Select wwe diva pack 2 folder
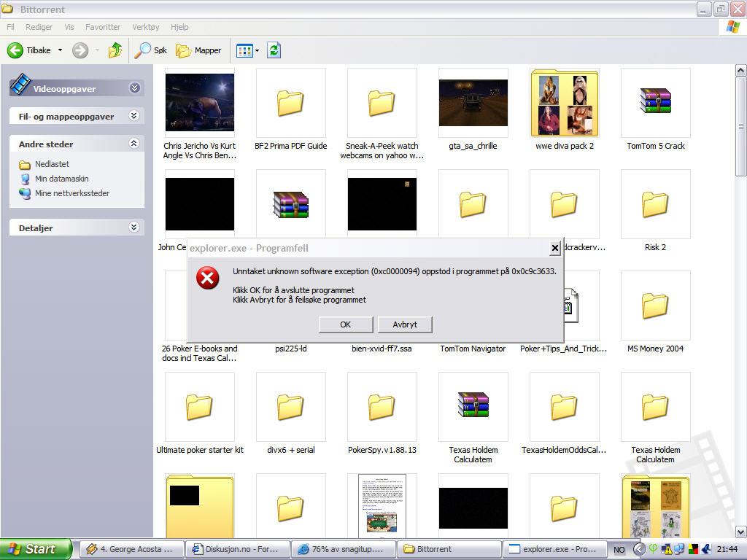 point(565,102)
